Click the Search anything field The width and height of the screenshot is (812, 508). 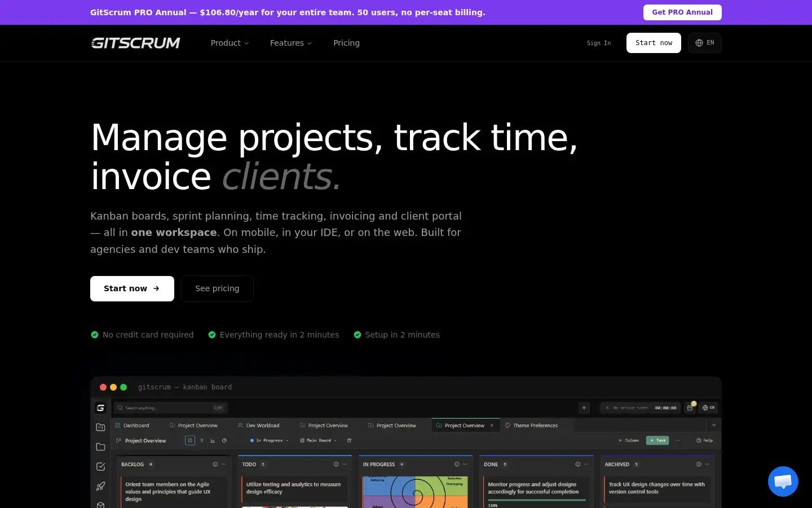point(171,408)
